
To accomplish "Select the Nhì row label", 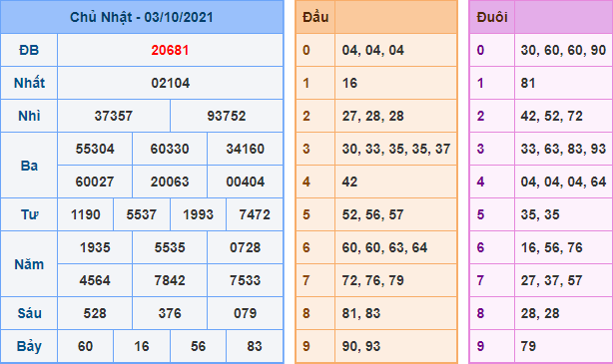I will [x=29, y=116].
